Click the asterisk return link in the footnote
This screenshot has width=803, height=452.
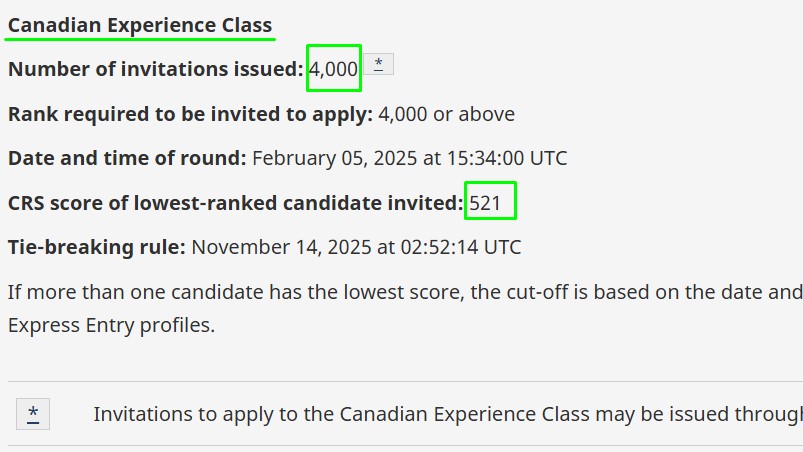pyautogui.click(x=33, y=413)
